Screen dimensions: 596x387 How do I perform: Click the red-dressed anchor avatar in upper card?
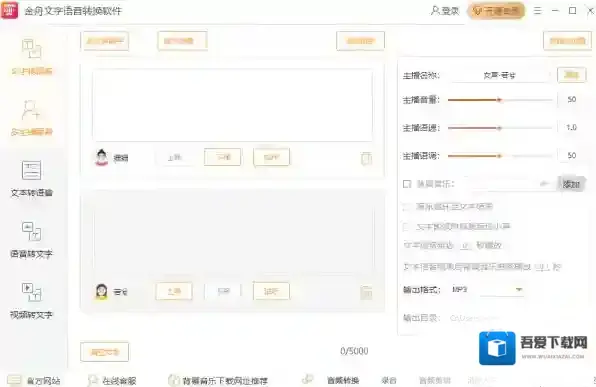pos(101,157)
